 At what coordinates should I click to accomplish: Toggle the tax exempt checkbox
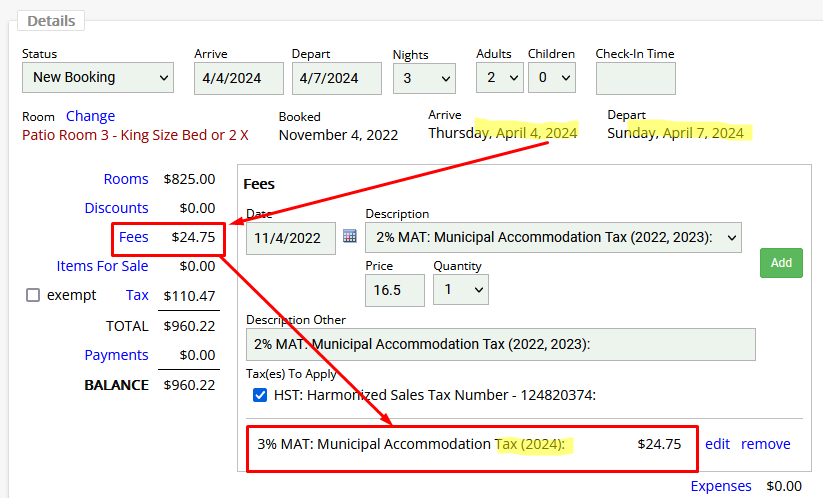pyautogui.click(x=33, y=295)
